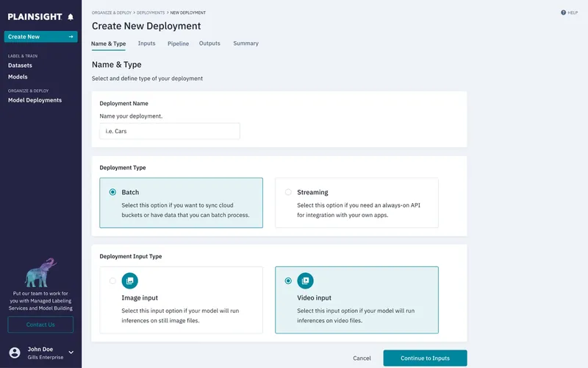This screenshot has width=588, height=368.
Task: Switch to the Inputs tab
Action: pyautogui.click(x=146, y=43)
